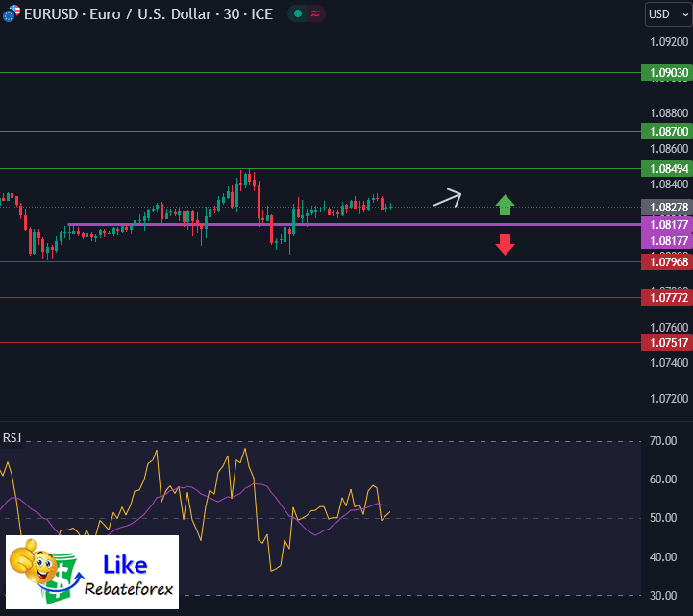
Task: Click the 1.09200 price scale value
Action: point(669,42)
